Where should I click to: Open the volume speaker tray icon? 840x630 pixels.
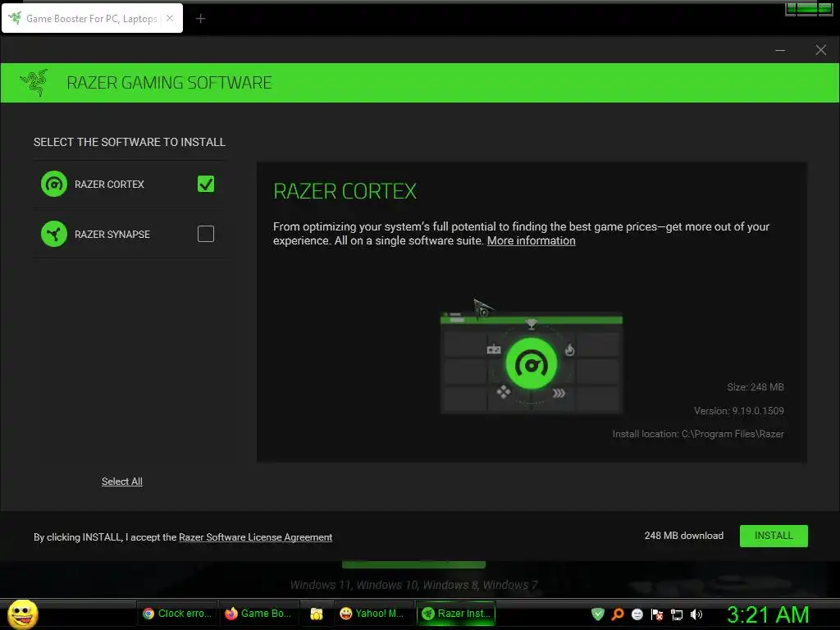click(x=696, y=614)
